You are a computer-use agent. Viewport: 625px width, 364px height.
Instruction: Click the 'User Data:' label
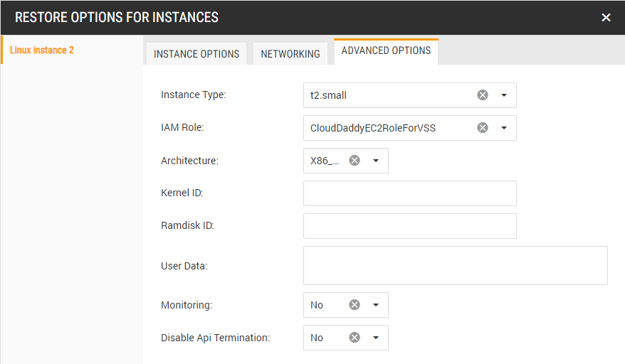[184, 266]
